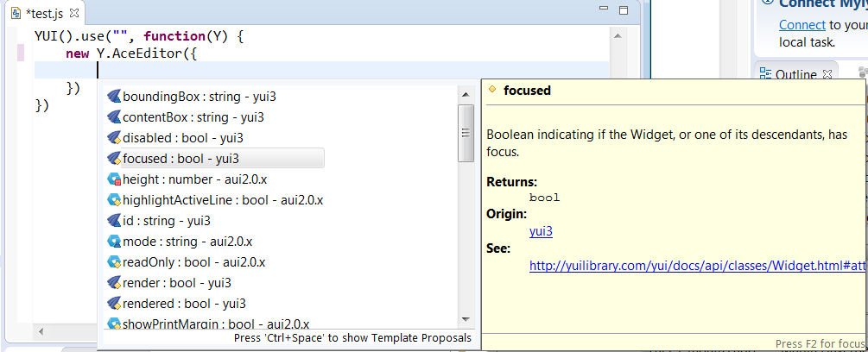868x352 pixels.
Task: Close the Outline view tab
Action: click(x=827, y=73)
